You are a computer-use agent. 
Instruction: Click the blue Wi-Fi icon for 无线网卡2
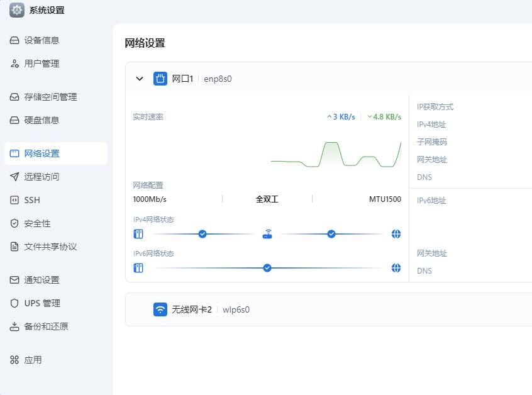tap(160, 309)
